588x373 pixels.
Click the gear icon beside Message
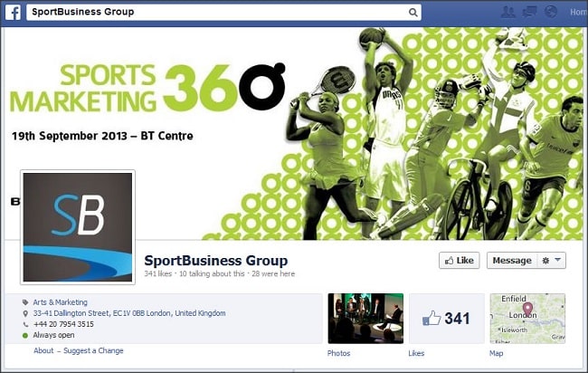(545, 261)
